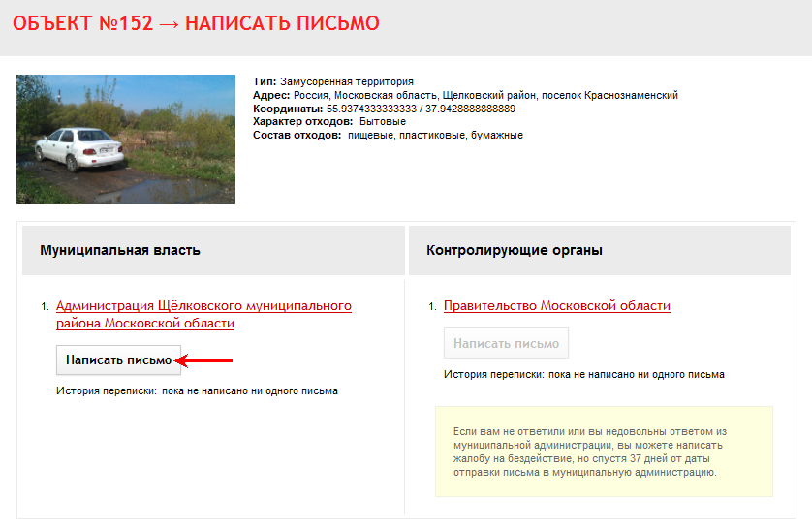Select coordinates 55.9374333333333 / 37.9428888888889
This screenshot has height=530, width=812.
click(421, 109)
